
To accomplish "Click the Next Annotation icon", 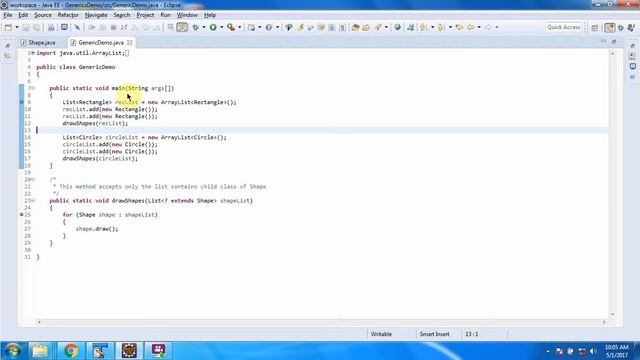I will click(424, 27).
